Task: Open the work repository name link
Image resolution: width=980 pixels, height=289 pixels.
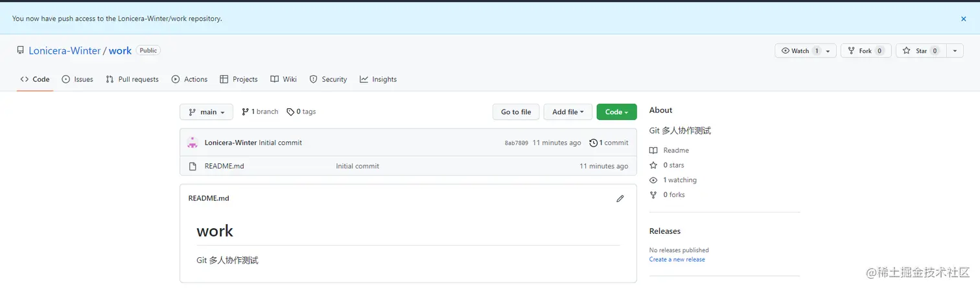Action: point(120,51)
